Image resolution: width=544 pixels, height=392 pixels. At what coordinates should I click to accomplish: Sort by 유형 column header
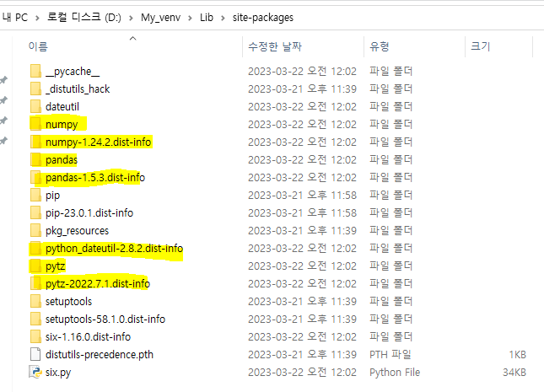point(380,46)
